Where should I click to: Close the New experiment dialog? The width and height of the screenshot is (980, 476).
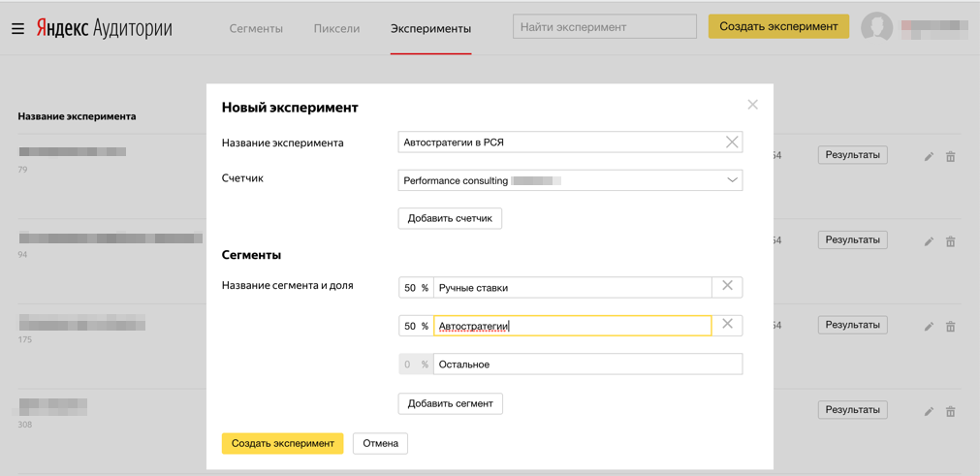[x=752, y=105]
